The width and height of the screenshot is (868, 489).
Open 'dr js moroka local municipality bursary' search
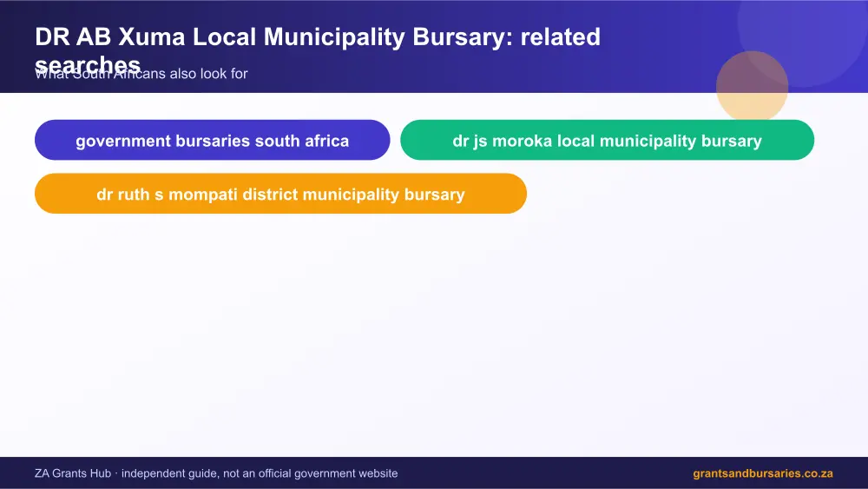point(608,140)
